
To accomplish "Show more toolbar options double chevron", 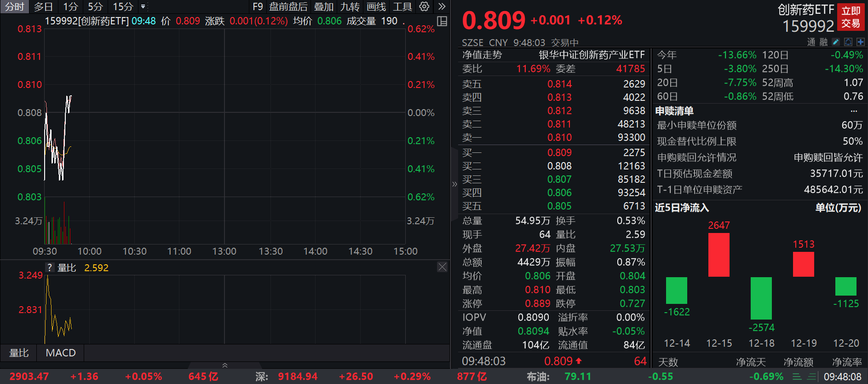I will click(442, 6).
